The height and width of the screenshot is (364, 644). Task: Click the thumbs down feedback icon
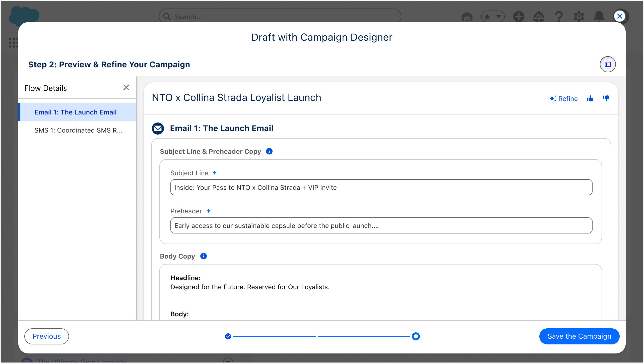tap(606, 99)
